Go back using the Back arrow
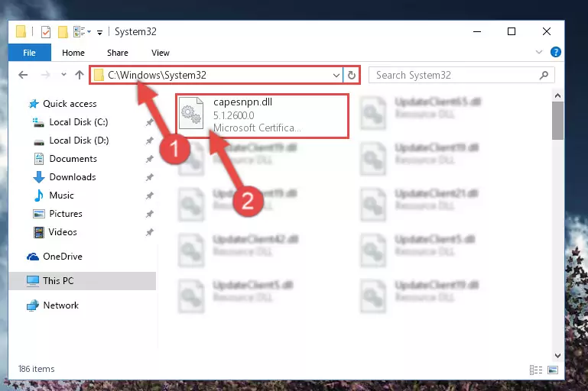 (x=23, y=75)
